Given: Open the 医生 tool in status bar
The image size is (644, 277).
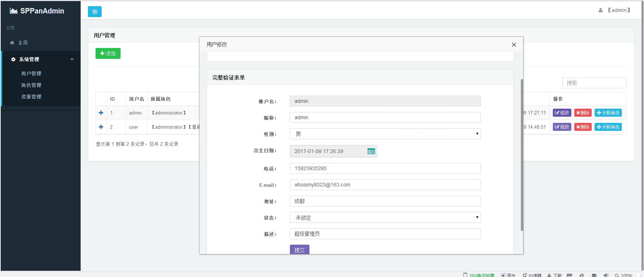Looking at the screenshot, I should tap(508, 275).
